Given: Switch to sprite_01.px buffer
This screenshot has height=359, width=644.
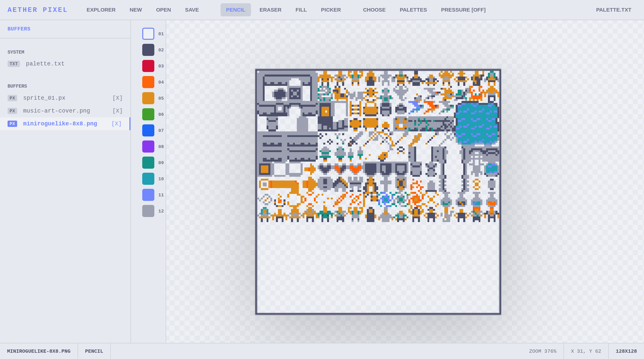Looking at the screenshot, I should (x=44, y=98).
